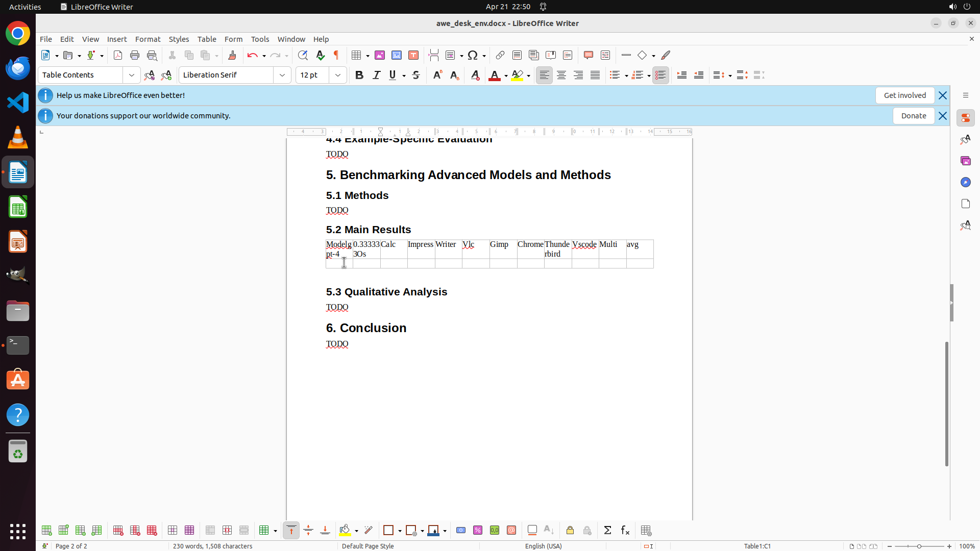The width and height of the screenshot is (980, 551).
Task: Click the Model gpt-4 table cell
Action: [338, 249]
